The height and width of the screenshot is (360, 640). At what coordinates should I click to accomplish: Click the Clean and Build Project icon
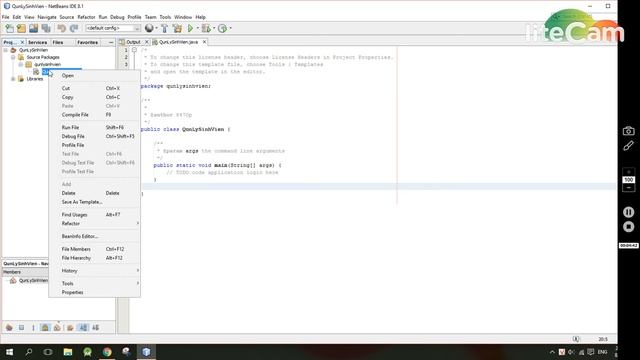coord(177,28)
